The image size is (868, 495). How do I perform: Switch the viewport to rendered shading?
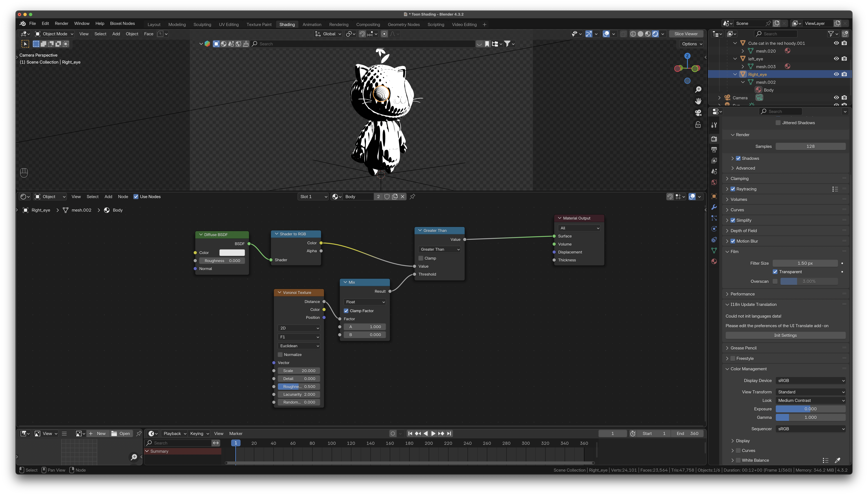655,34
